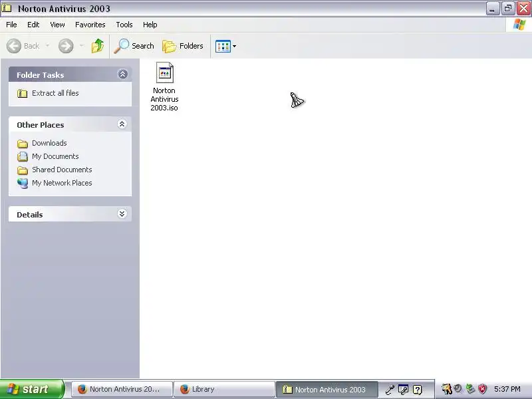
Task: Click the first yellow system tray icon
Action: 446,389
